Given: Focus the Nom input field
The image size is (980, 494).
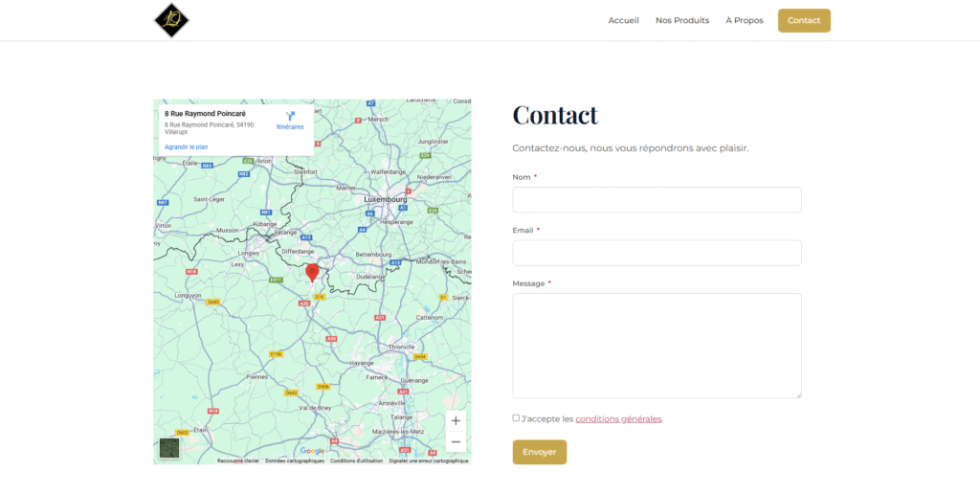Looking at the screenshot, I should [657, 199].
